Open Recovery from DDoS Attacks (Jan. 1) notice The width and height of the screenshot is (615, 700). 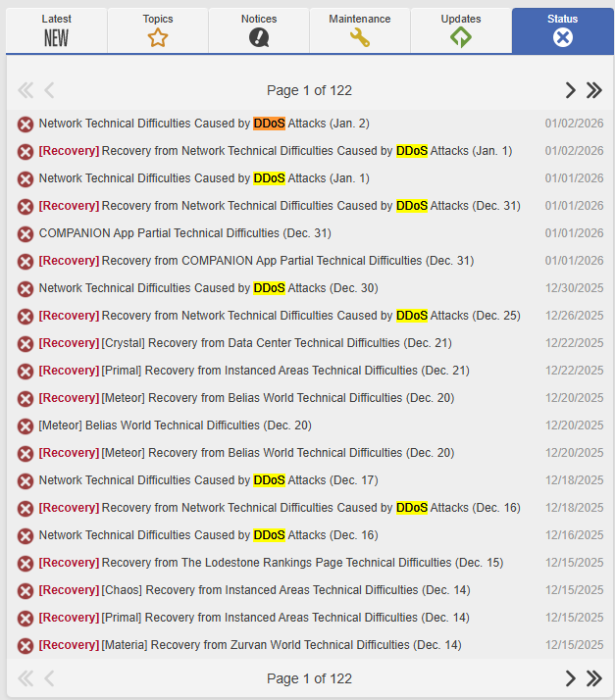point(276,151)
